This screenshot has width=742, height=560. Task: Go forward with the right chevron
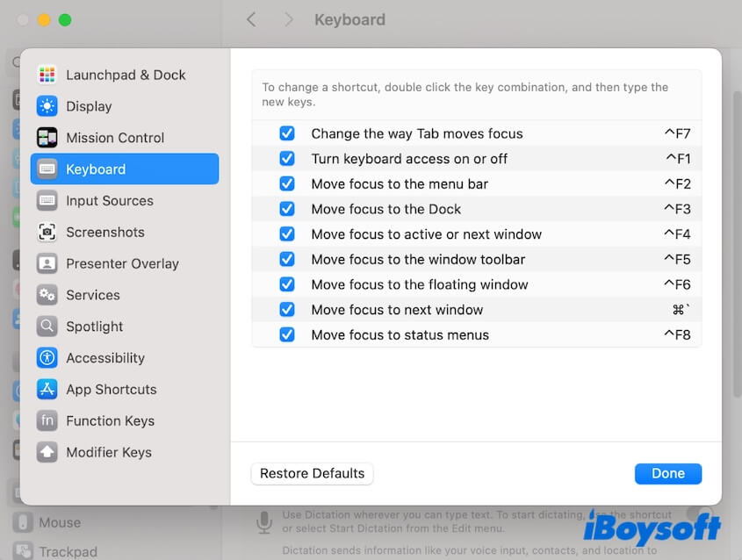(288, 19)
